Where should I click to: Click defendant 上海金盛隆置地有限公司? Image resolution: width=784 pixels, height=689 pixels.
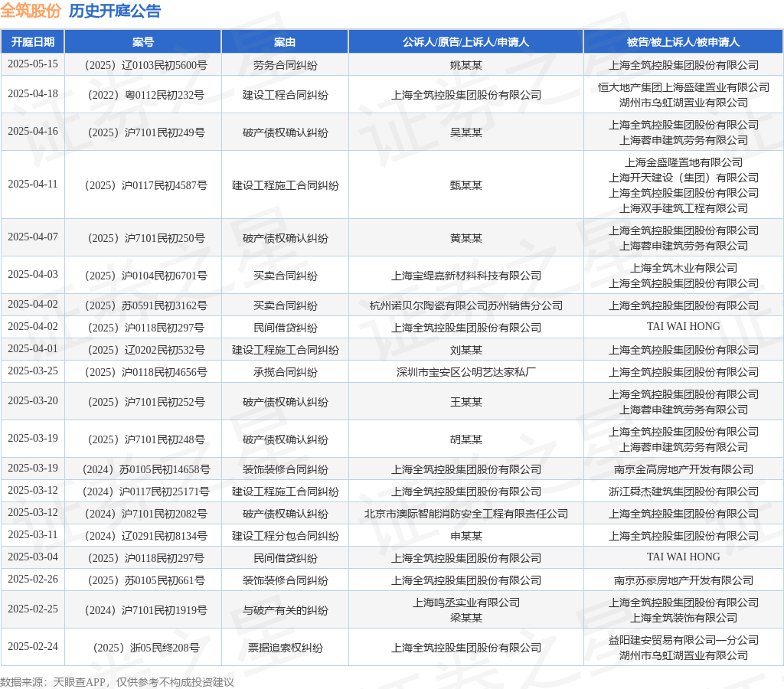(684, 162)
